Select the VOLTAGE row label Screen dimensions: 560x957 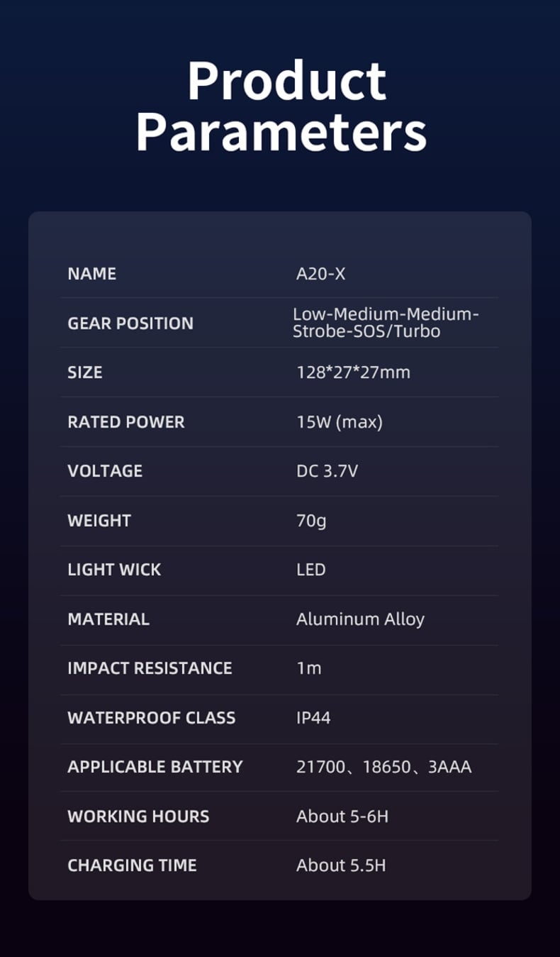tap(105, 471)
